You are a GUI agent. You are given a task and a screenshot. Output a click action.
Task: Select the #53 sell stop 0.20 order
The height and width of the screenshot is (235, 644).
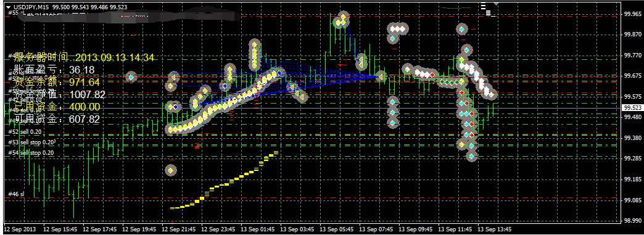click(x=31, y=142)
